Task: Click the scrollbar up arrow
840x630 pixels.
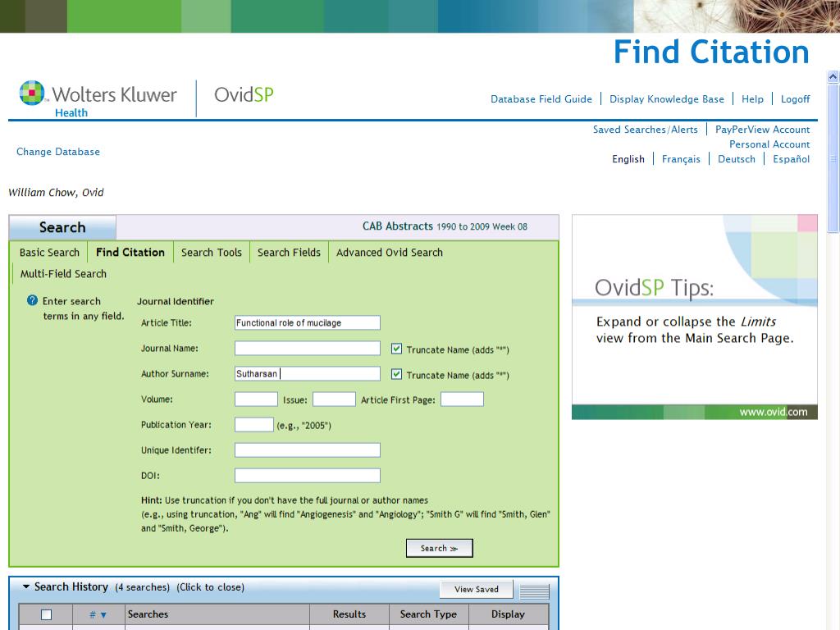Action: (x=833, y=76)
